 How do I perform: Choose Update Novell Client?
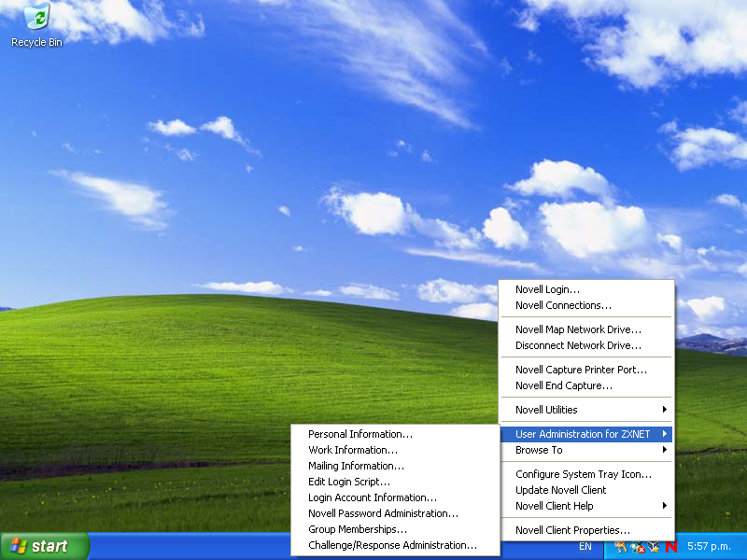point(586,490)
